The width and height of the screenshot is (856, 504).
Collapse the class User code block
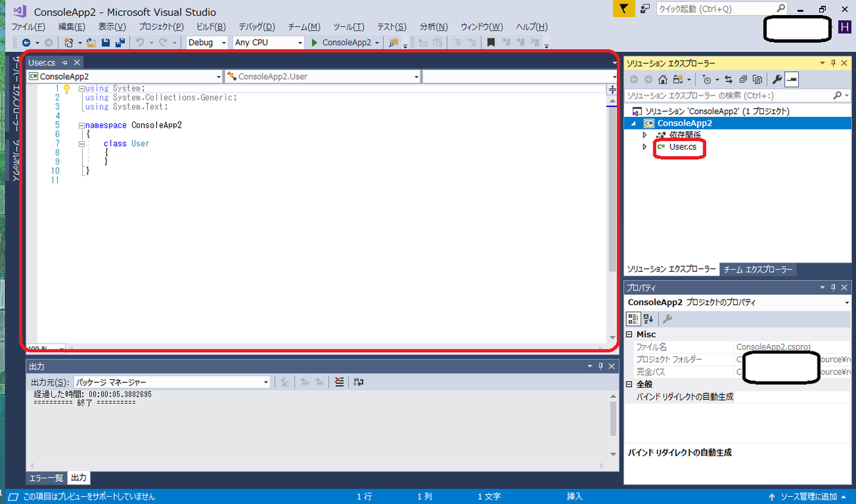(x=81, y=143)
